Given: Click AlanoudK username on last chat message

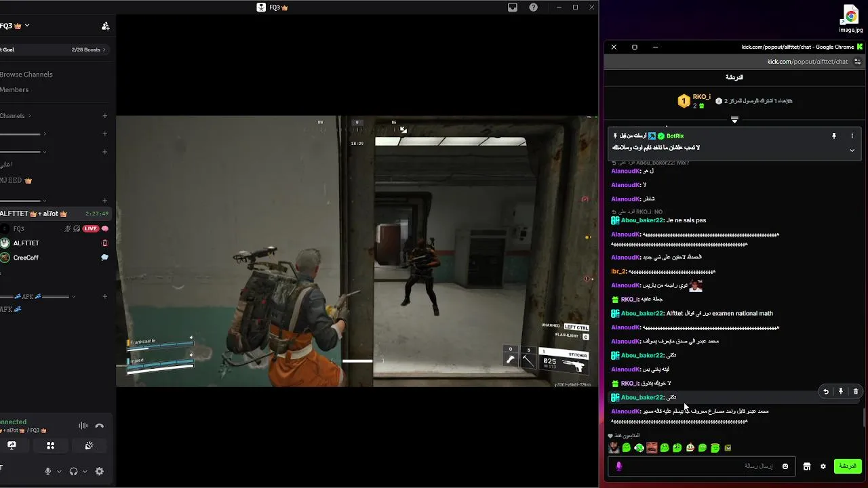Looking at the screenshot, I should pos(626,411).
